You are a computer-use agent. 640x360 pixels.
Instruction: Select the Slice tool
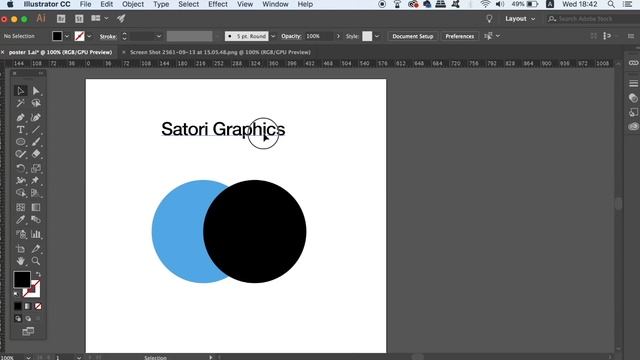point(36,249)
